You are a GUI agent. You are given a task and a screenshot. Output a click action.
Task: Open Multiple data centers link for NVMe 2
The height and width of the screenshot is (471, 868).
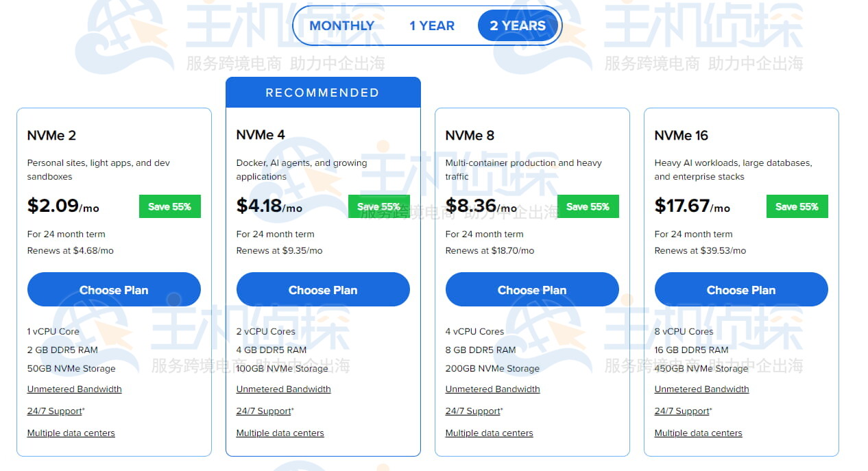[71, 433]
